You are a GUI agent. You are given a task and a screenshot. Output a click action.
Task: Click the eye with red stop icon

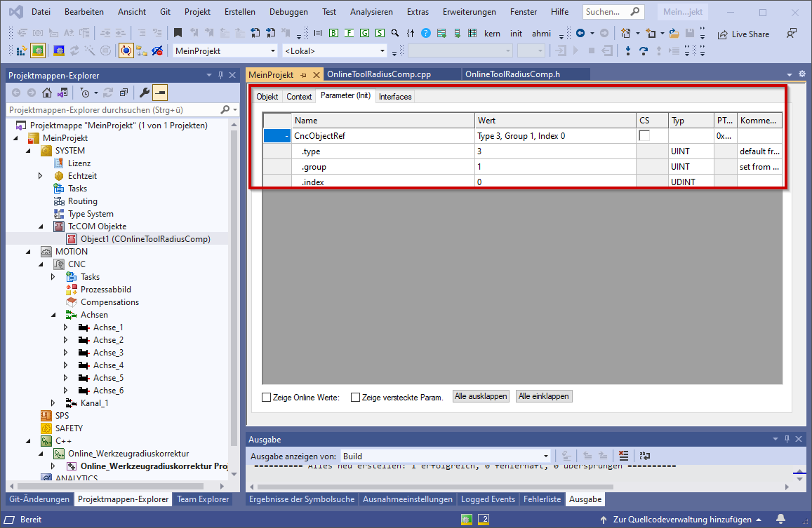[157, 50]
